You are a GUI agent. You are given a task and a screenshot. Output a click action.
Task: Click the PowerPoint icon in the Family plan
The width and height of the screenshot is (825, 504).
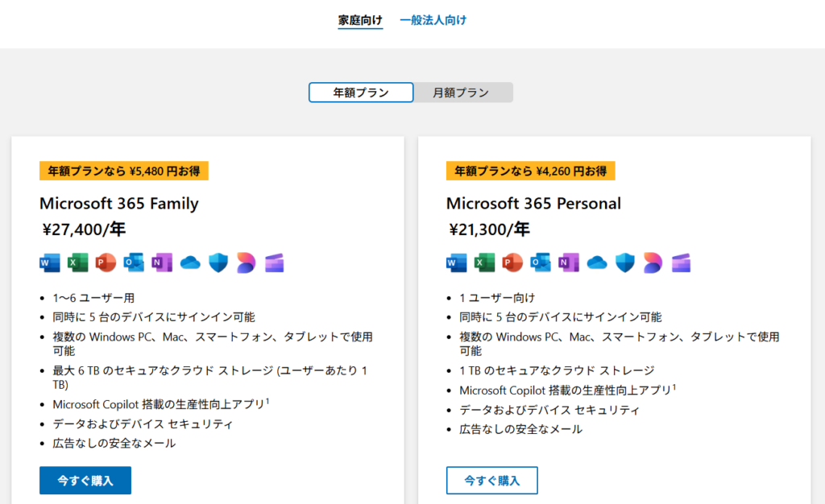pyautogui.click(x=106, y=262)
